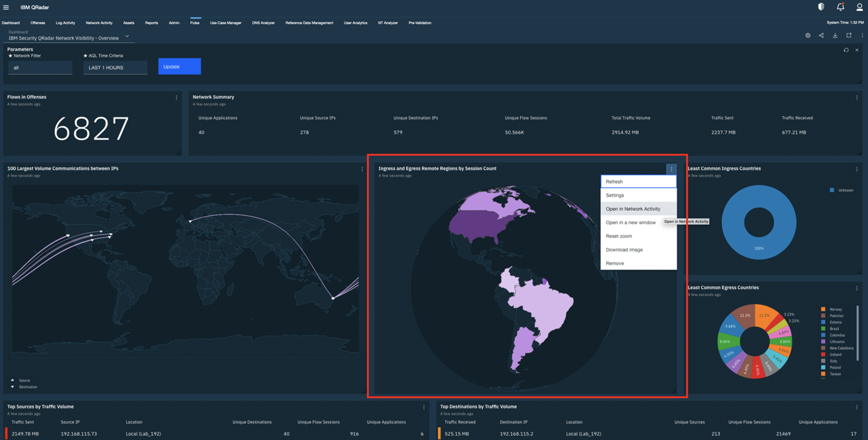This screenshot has height=440, width=868.
Task: Open dashboard in new window icon
Action: (x=849, y=35)
